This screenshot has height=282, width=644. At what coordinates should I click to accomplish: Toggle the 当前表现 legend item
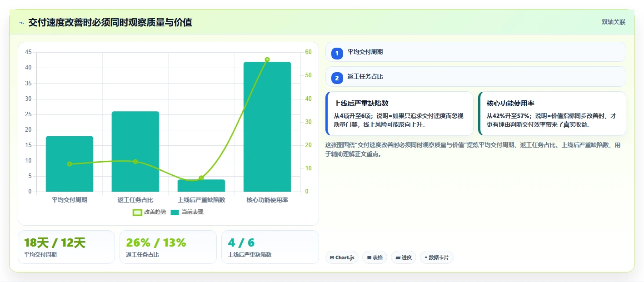coord(187,212)
